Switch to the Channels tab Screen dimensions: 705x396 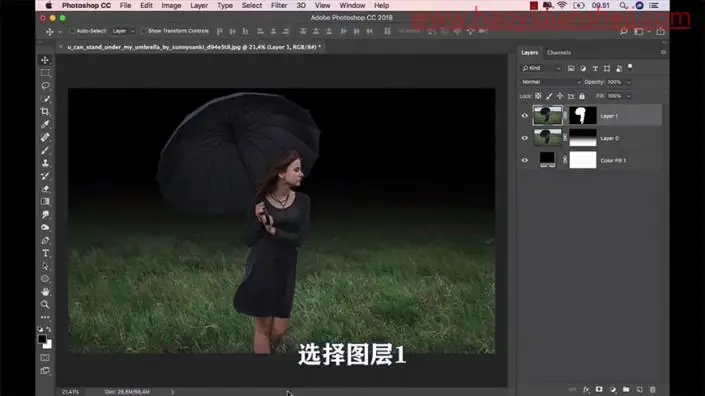click(x=559, y=53)
